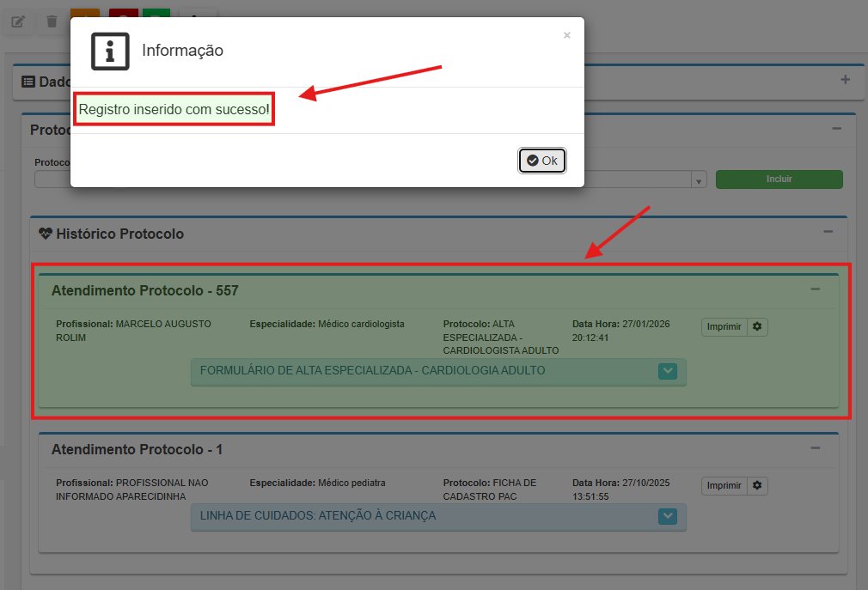This screenshot has height=590, width=868.
Task: Click the Ok button in the Informação dialog
Action: [542, 161]
